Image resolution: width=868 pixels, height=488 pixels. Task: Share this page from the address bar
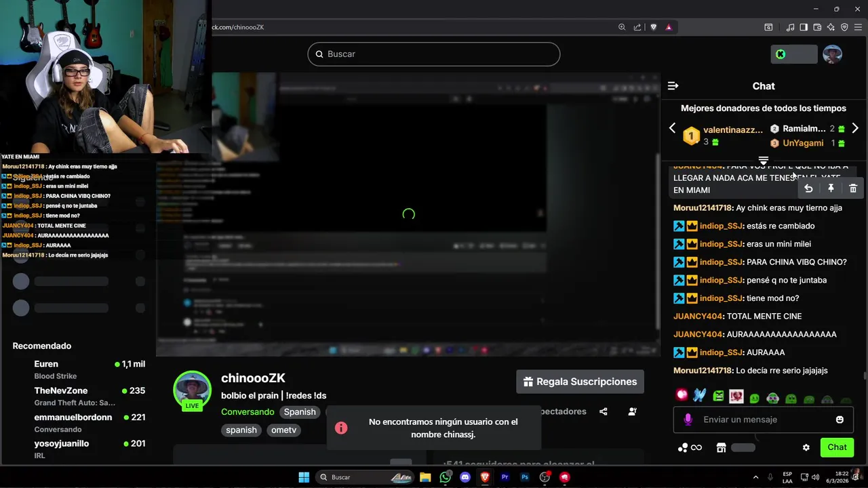(x=637, y=27)
